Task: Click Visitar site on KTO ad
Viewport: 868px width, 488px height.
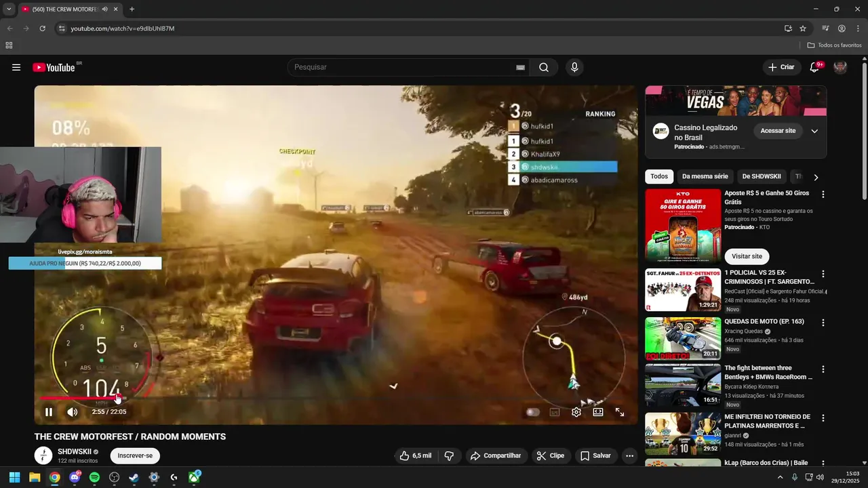Action: coord(747,256)
